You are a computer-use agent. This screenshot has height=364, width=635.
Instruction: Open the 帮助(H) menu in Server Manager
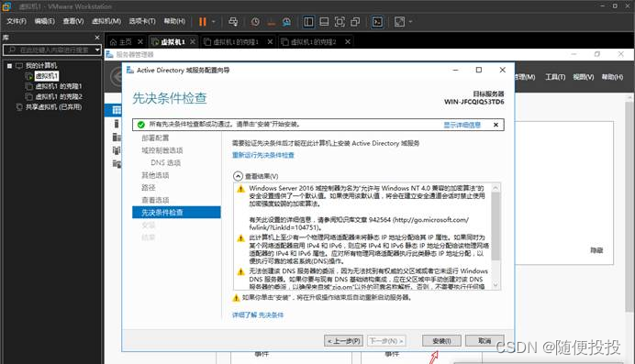click(x=612, y=77)
